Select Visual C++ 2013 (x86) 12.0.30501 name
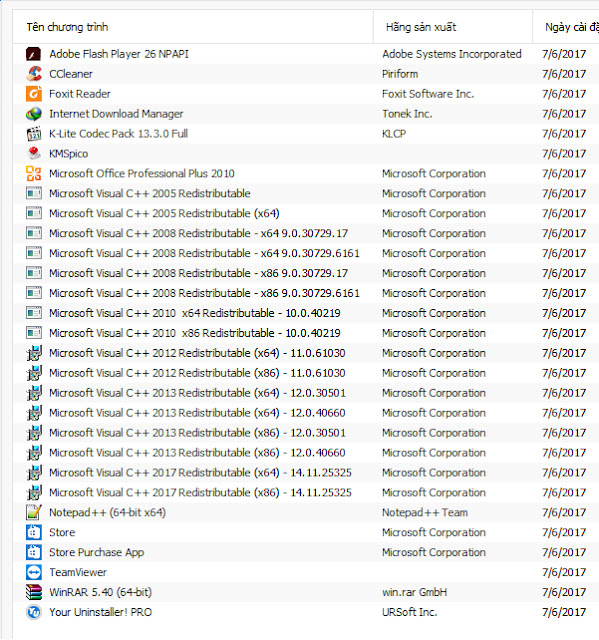 tap(197, 433)
